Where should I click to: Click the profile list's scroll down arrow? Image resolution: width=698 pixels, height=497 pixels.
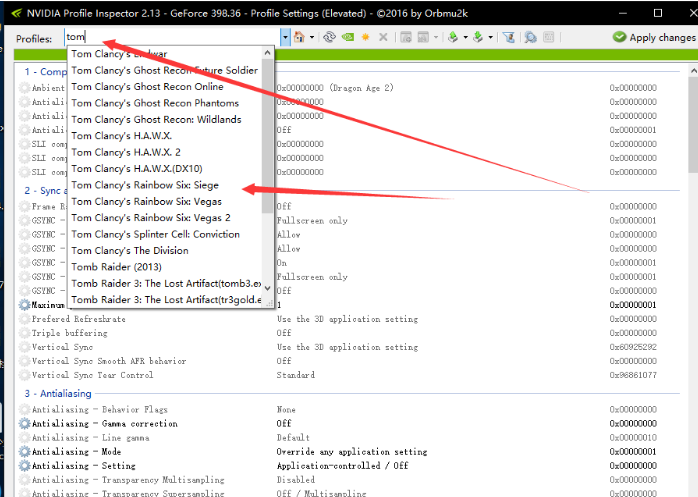click(x=268, y=288)
